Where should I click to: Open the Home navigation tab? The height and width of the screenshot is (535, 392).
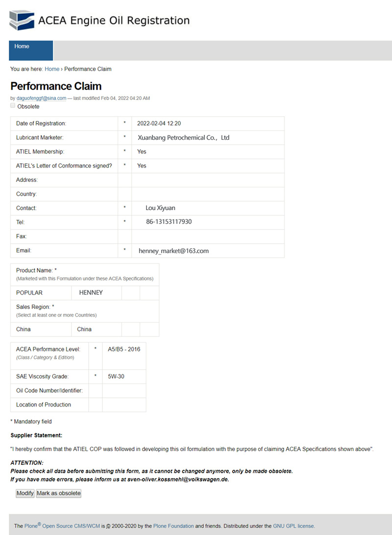22,47
